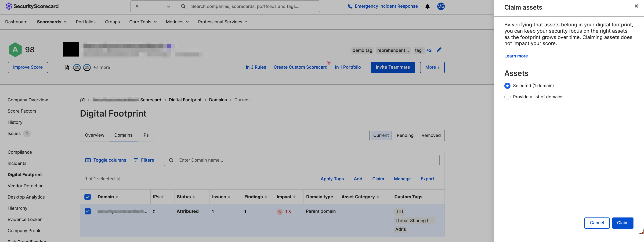Open Vendor Detection in sidebar

tap(25, 186)
